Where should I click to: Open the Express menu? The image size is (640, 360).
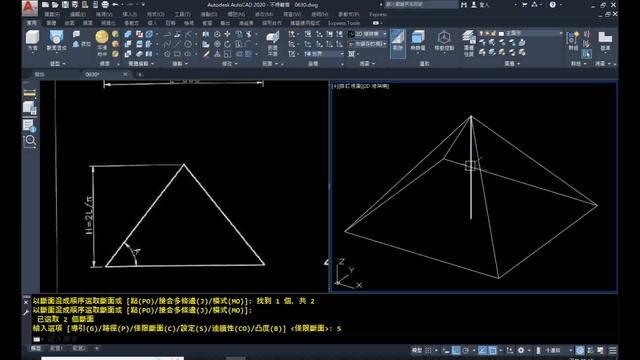tap(378, 14)
